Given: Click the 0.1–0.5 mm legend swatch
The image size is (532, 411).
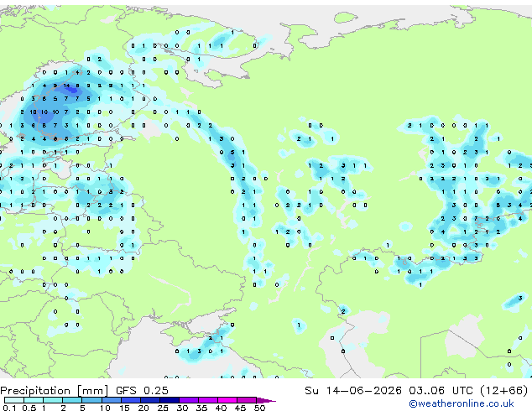Looking at the screenshot, I should click(14, 400).
